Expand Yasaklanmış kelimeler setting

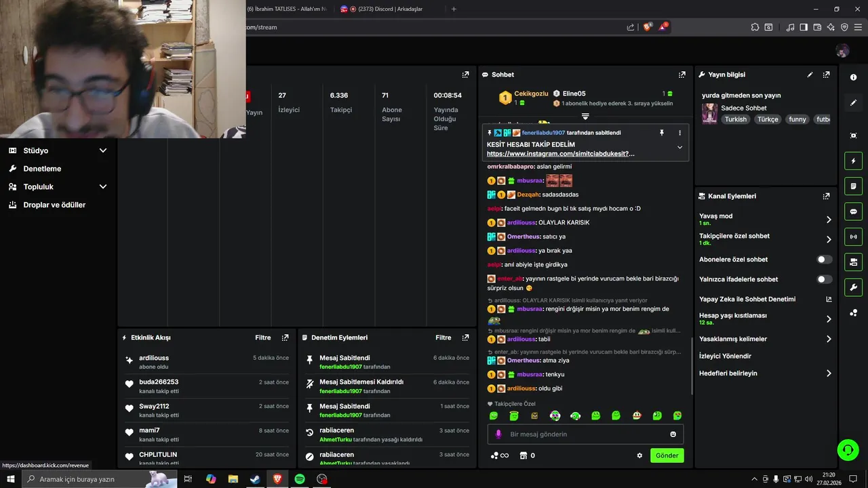[x=829, y=339]
